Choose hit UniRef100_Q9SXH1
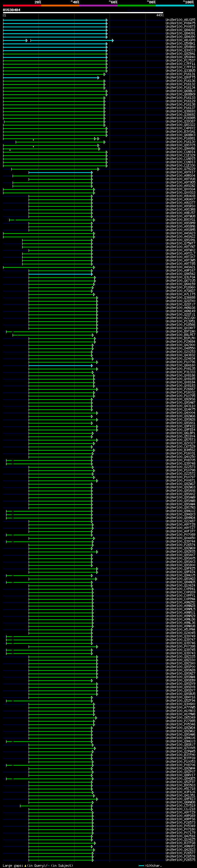197x868 pixels. click(x=180, y=240)
